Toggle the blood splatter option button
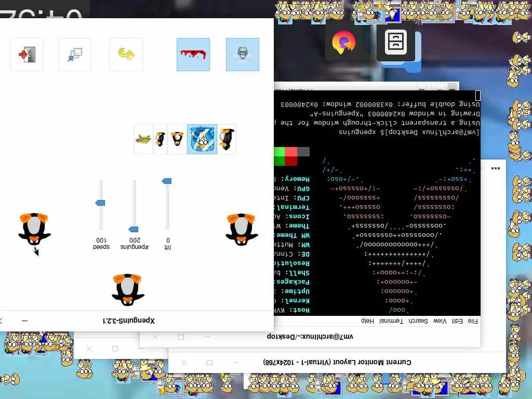 point(193,54)
